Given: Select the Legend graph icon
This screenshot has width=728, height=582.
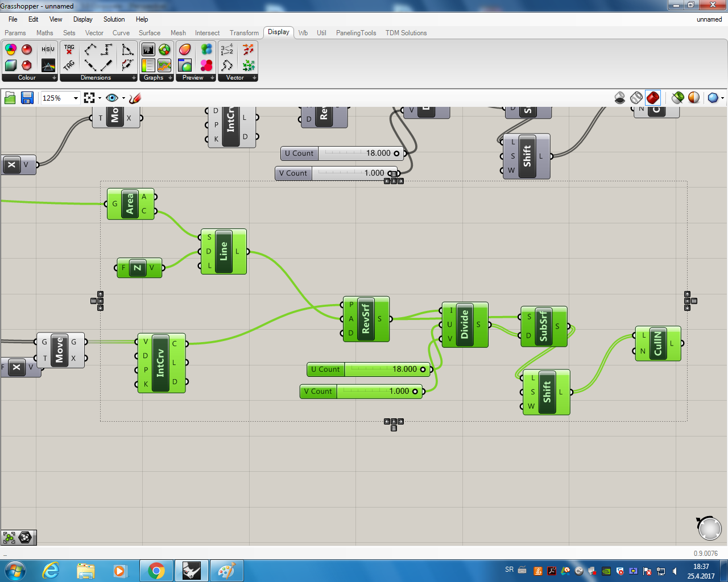Looking at the screenshot, I should click(x=148, y=65).
